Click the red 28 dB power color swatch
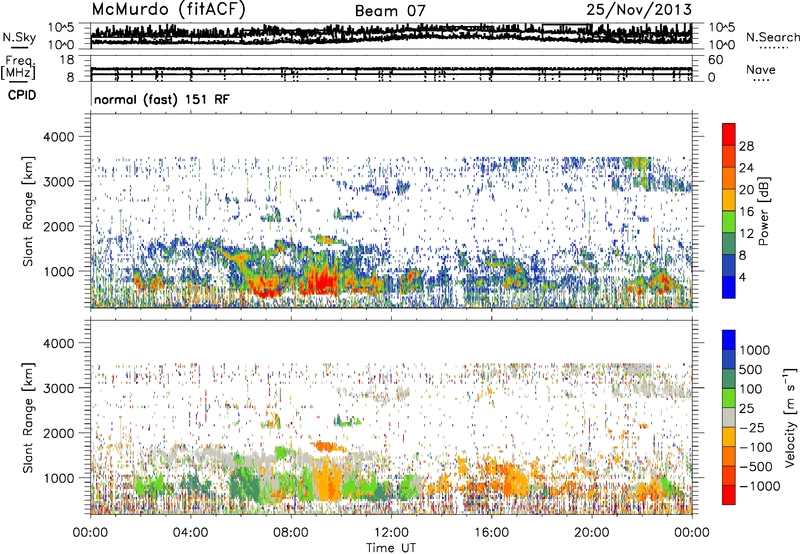 [729, 134]
